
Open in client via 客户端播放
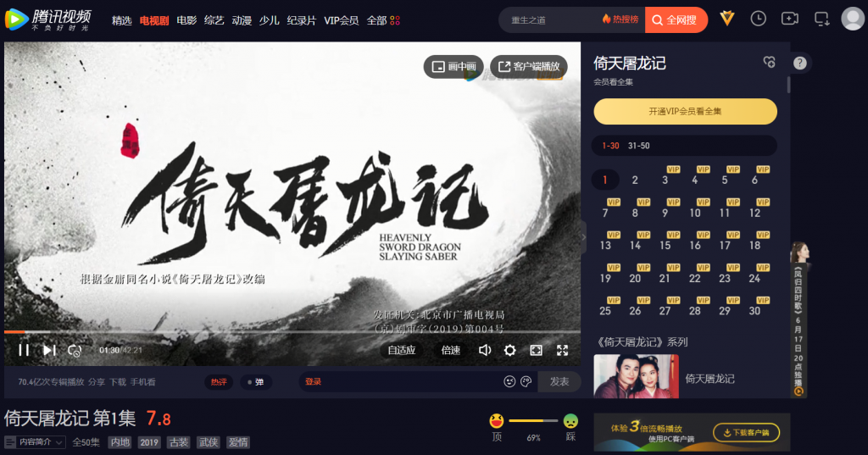(x=529, y=66)
